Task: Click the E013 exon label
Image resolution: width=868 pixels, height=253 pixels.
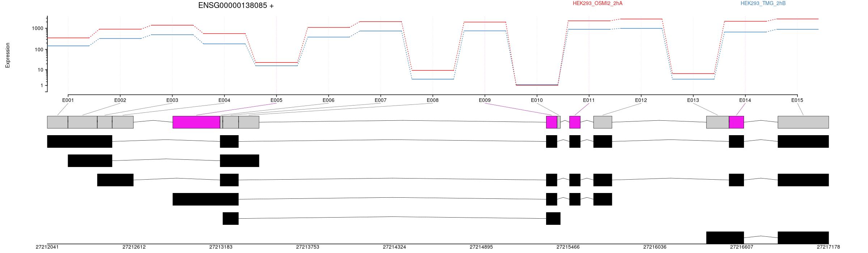Action: [x=693, y=100]
